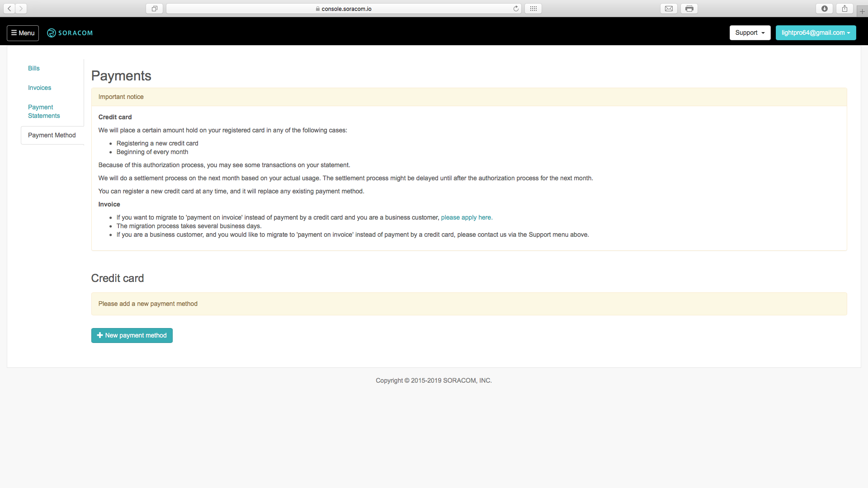Click the tab overview icon
The image size is (868, 488).
click(154, 9)
